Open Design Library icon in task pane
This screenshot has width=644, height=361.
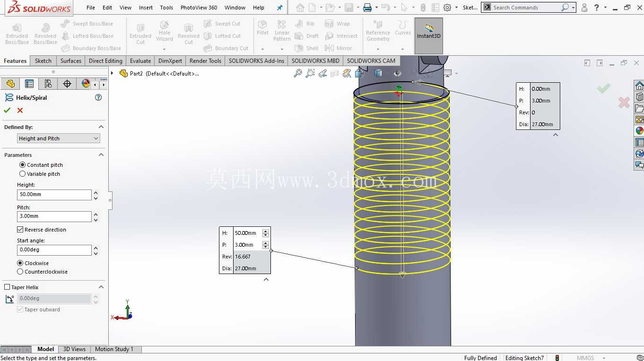point(639,97)
